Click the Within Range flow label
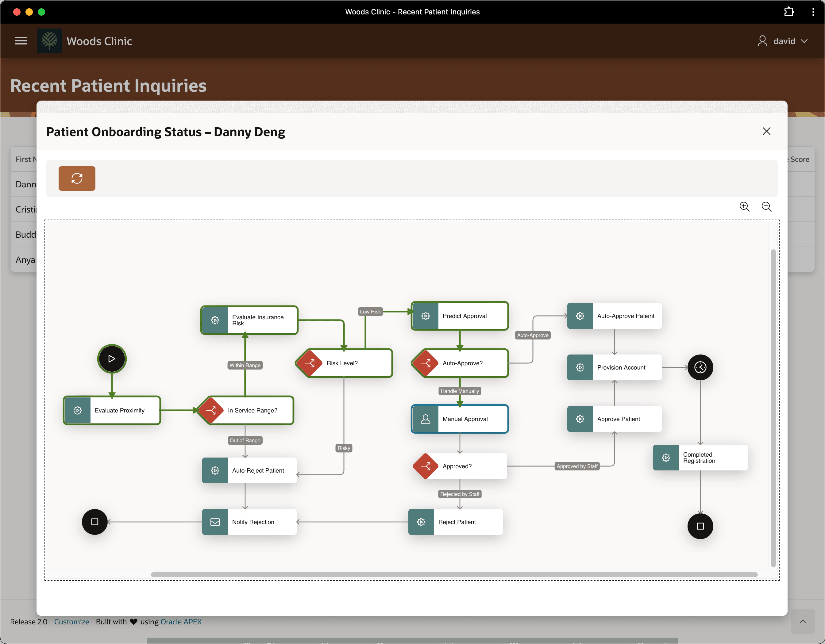The width and height of the screenshot is (825, 644). [x=245, y=365]
